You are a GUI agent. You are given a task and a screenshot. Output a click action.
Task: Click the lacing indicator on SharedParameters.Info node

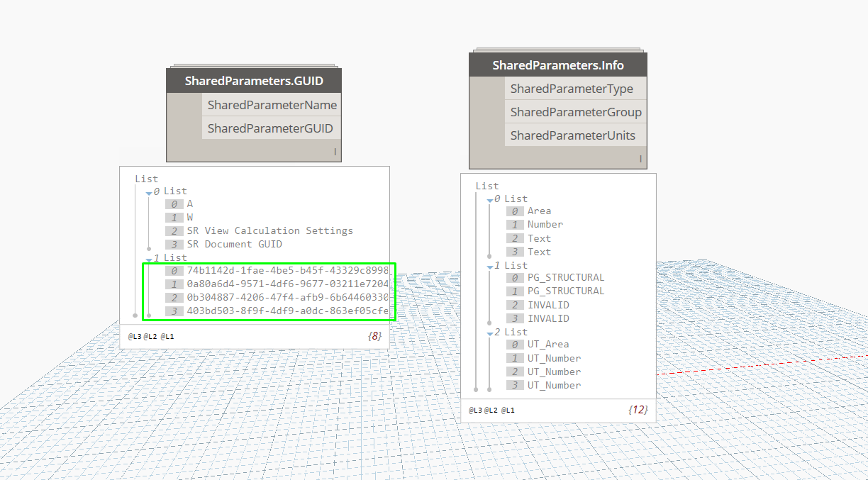[640, 159]
